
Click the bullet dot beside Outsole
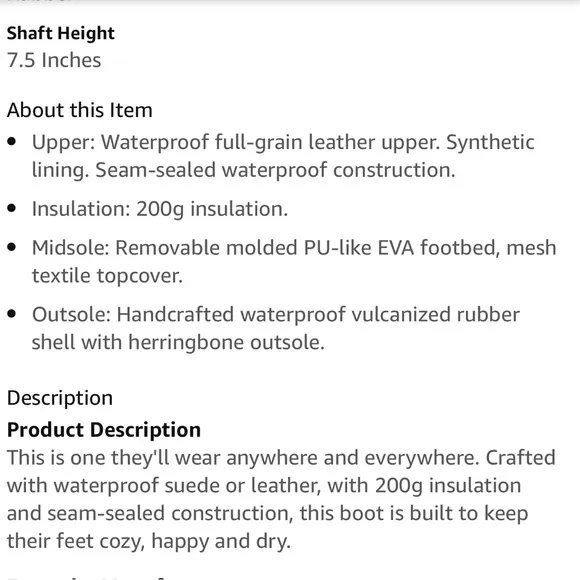(x=12, y=314)
